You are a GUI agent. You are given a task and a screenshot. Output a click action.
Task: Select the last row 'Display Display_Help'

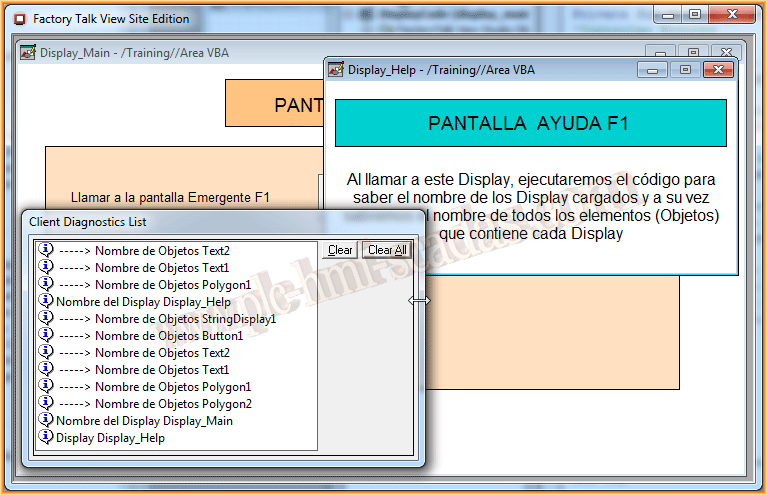pos(110,438)
